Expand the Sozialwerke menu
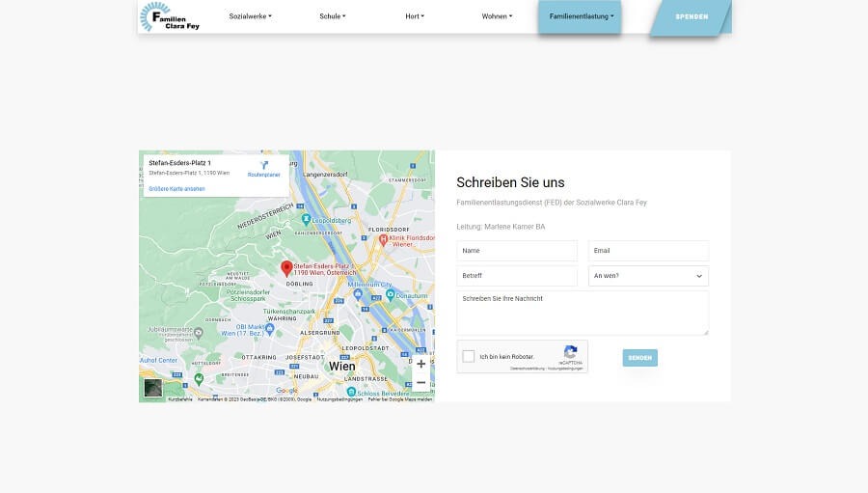 point(250,16)
